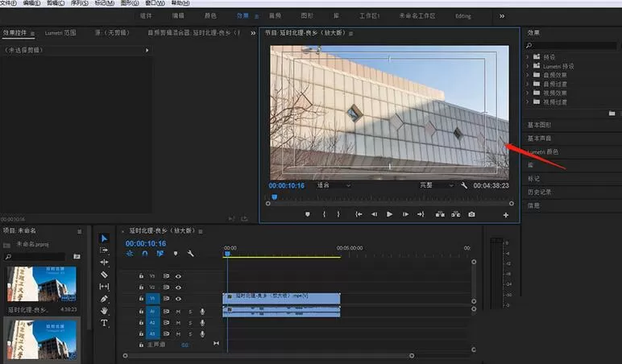Open the 基本图形 panel
This screenshot has width=622, height=364.
click(539, 125)
